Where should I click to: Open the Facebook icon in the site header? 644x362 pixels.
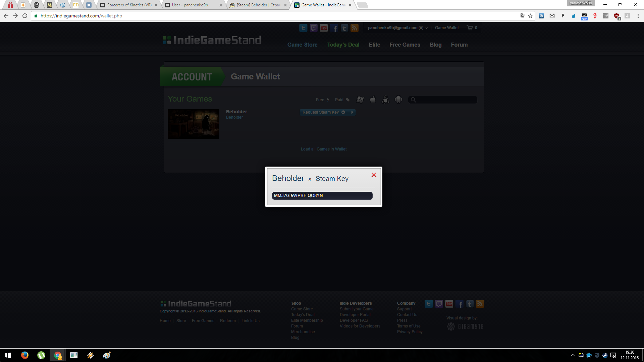tap(334, 28)
